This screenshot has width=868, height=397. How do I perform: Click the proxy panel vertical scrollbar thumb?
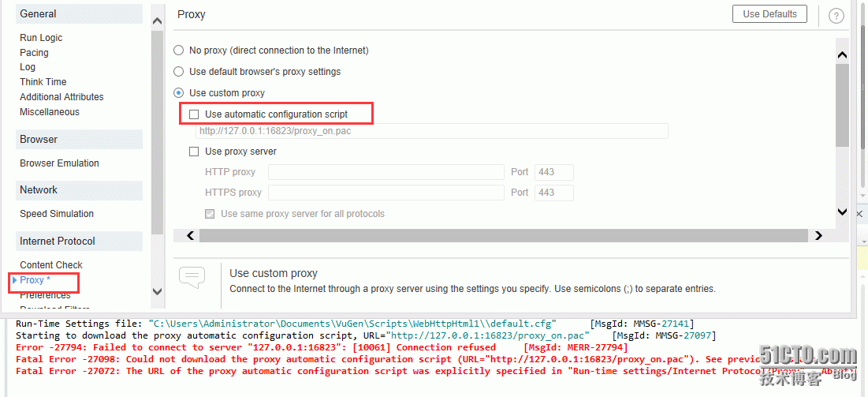click(842, 105)
